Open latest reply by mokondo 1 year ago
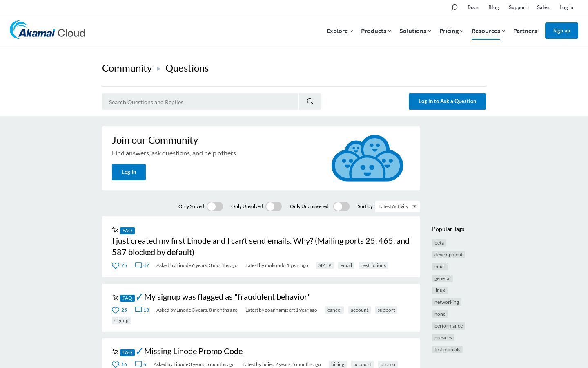 tap(277, 265)
